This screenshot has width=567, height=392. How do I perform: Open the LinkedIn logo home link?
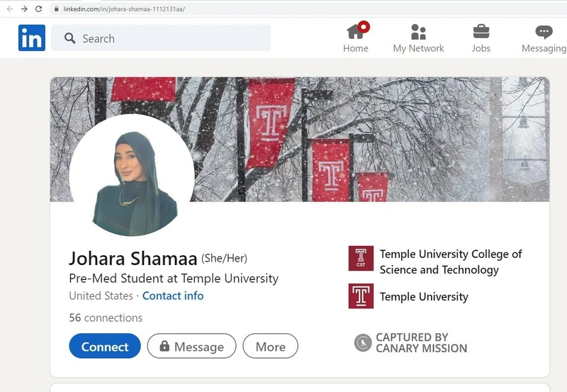[x=32, y=38]
